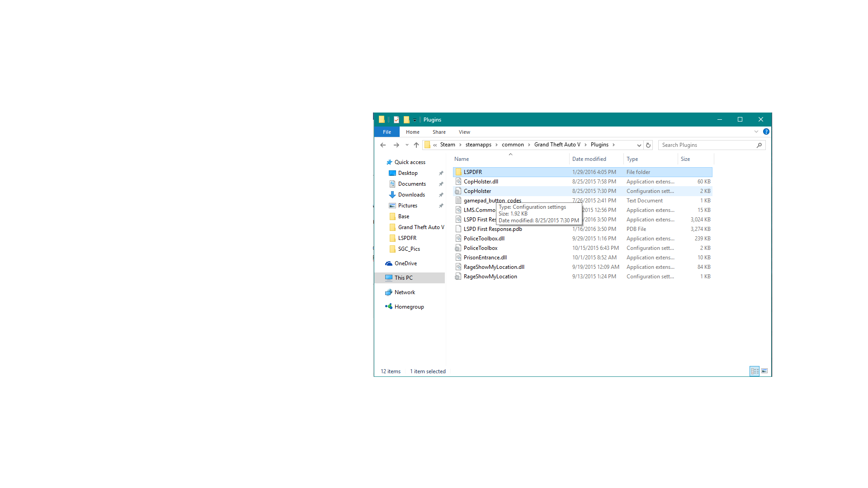Viewport: 868px width, 488px height.
Task: Click the Back navigation arrow
Action: point(383,145)
